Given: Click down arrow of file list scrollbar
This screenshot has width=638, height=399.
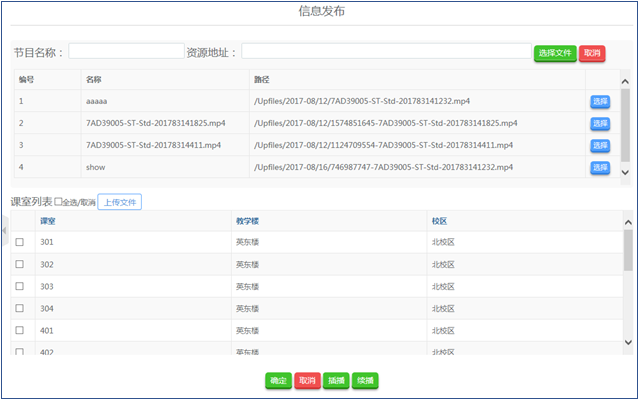Looking at the screenshot, I should pyautogui.click(x=625, y=172).
